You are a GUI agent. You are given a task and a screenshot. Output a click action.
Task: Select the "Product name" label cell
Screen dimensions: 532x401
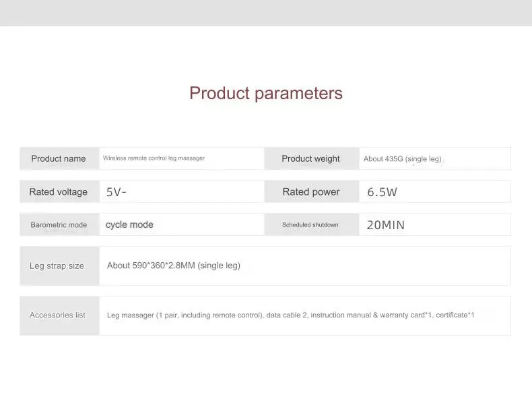[59, 158]
